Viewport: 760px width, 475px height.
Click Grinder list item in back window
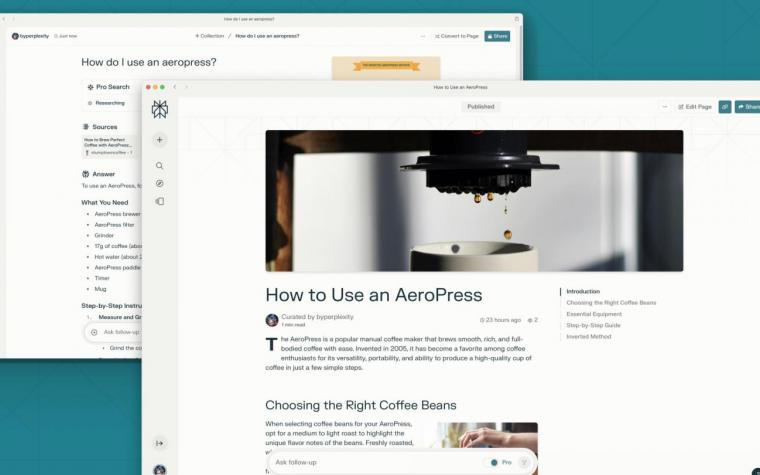point(104,236)
